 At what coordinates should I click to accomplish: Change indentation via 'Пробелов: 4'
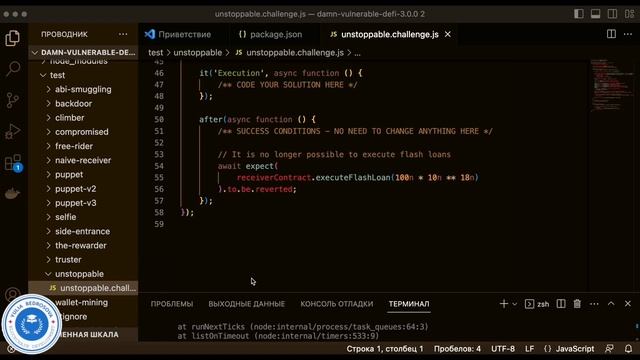click(x=457, y=349)
